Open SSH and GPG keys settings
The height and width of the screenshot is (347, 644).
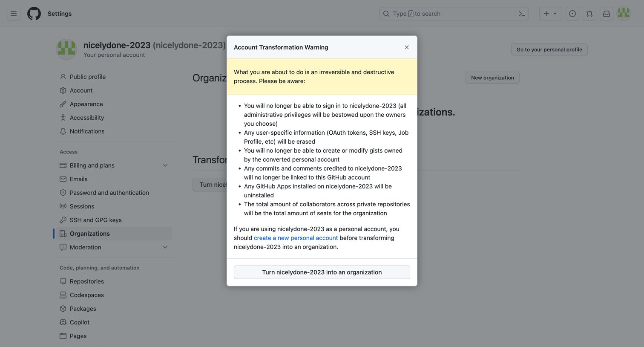click(114, 220)
